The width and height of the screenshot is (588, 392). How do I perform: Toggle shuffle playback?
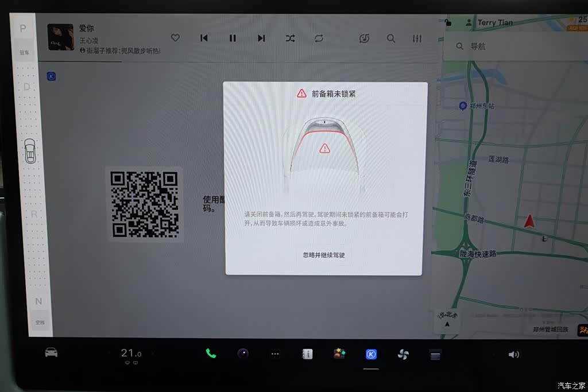(x=290, y=38)
